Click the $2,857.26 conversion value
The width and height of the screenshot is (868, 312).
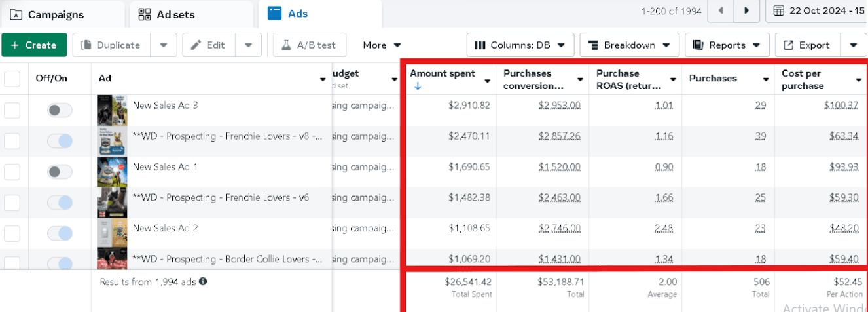560,136
